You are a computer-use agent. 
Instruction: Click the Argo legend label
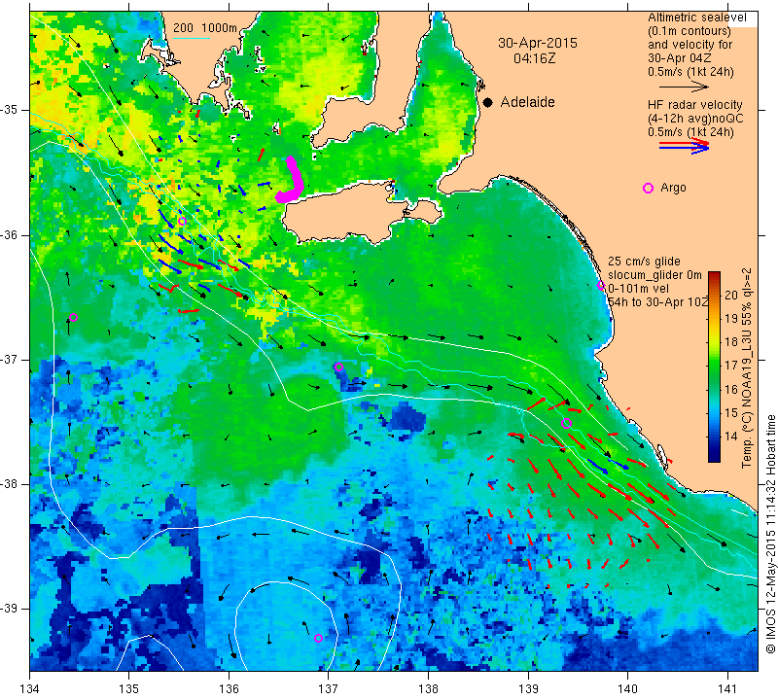click(673, 188)
